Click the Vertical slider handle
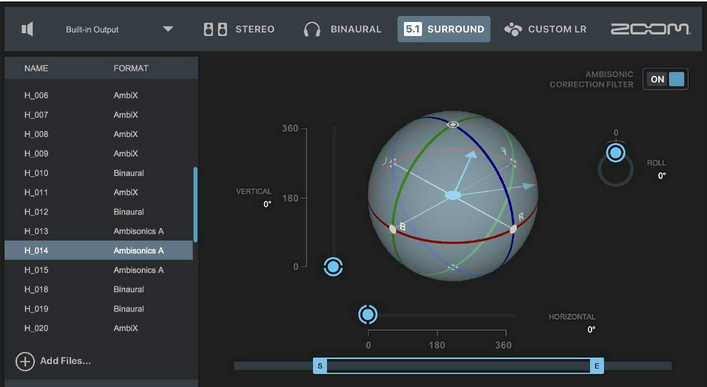The width and height of the screenshot is (707, 387). click(x=333, y=267)
